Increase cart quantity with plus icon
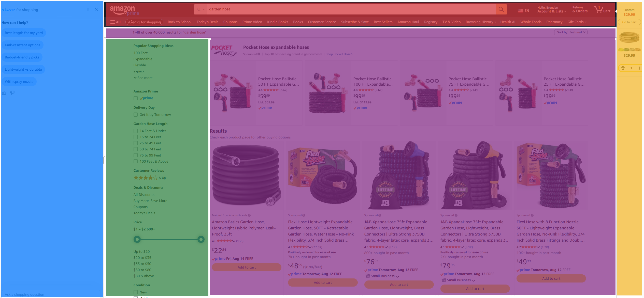This screenshot has width=644, height=298. 639,68
